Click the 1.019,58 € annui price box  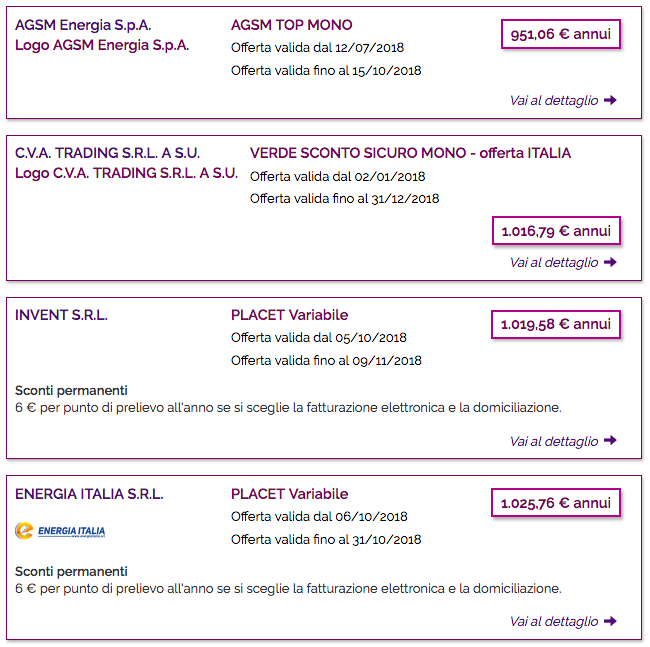[556, 324]
